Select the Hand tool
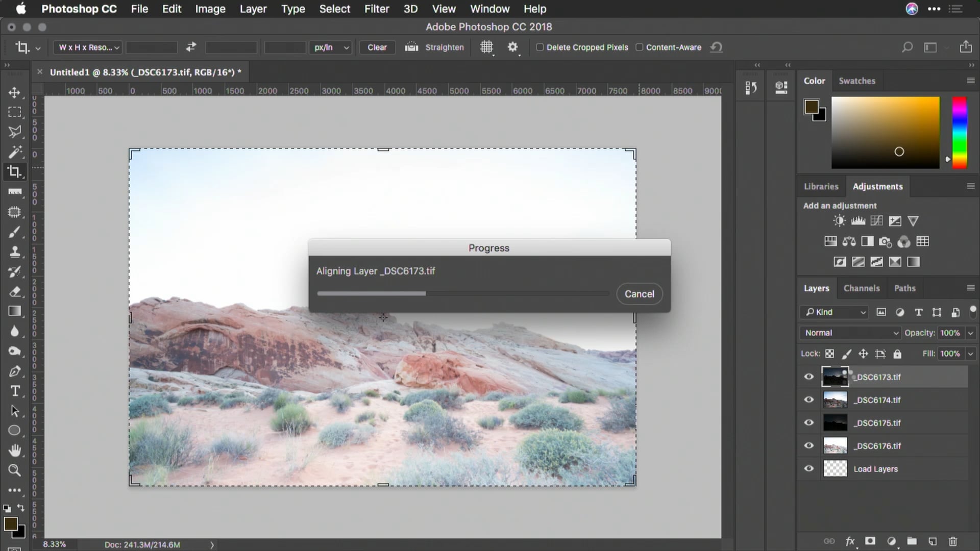Viewport: 980px width, 551px height. pos(15,450)
